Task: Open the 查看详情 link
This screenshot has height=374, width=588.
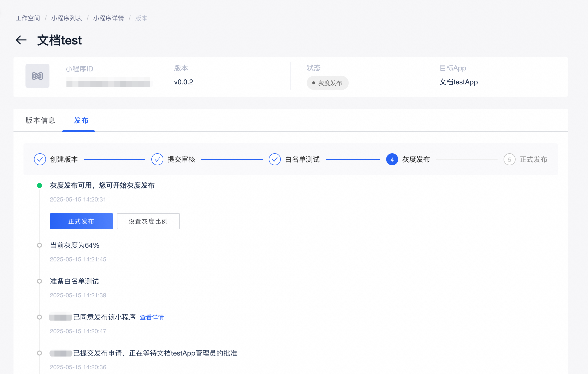Action: (x=152, y=317)
